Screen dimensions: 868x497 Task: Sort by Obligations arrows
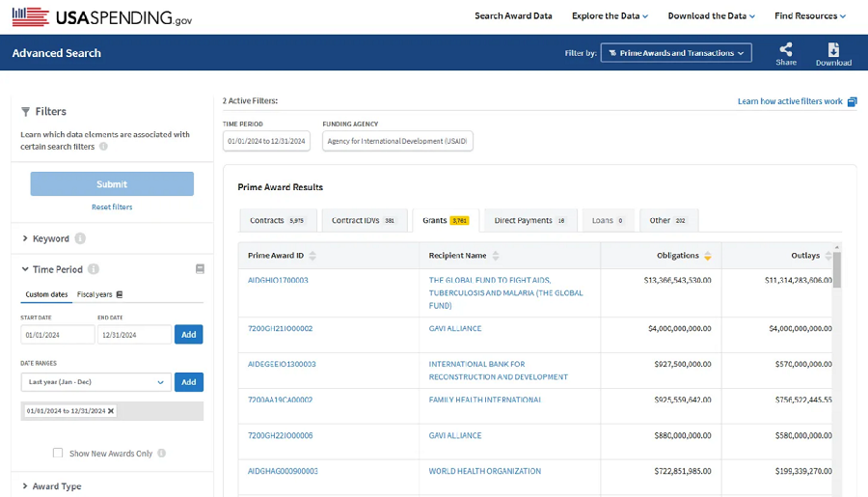(708, 256)
